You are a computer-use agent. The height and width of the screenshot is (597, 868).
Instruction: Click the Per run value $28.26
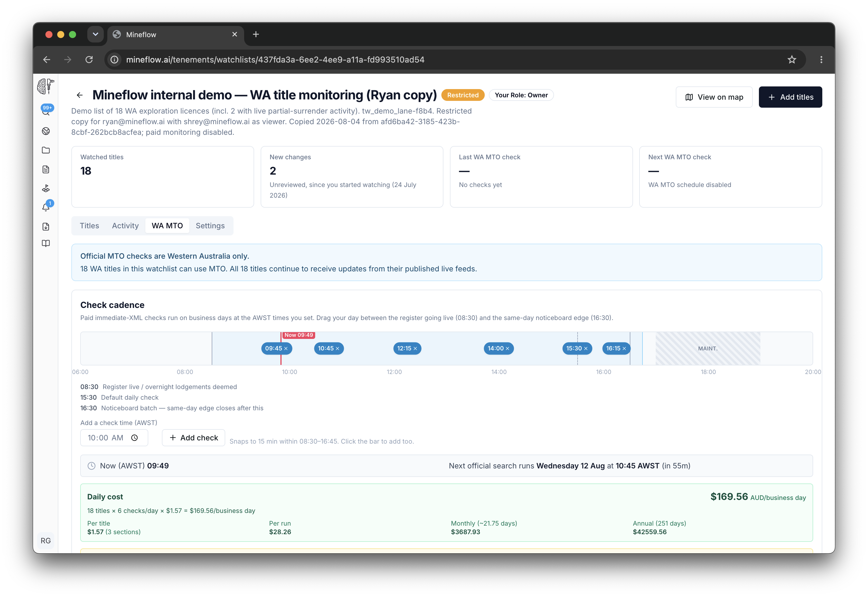tap(280, 532)
